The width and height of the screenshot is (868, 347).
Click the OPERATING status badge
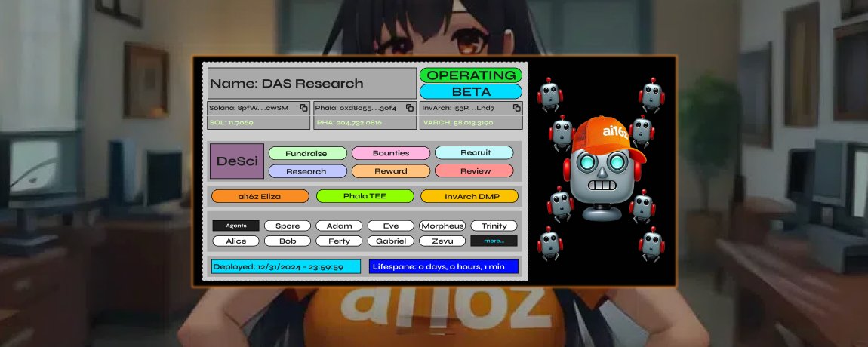pyautogui.click(x=470, y=75)
